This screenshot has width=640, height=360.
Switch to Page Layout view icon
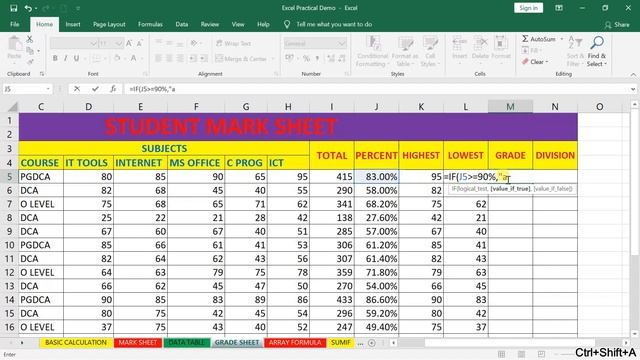[522, 354]
